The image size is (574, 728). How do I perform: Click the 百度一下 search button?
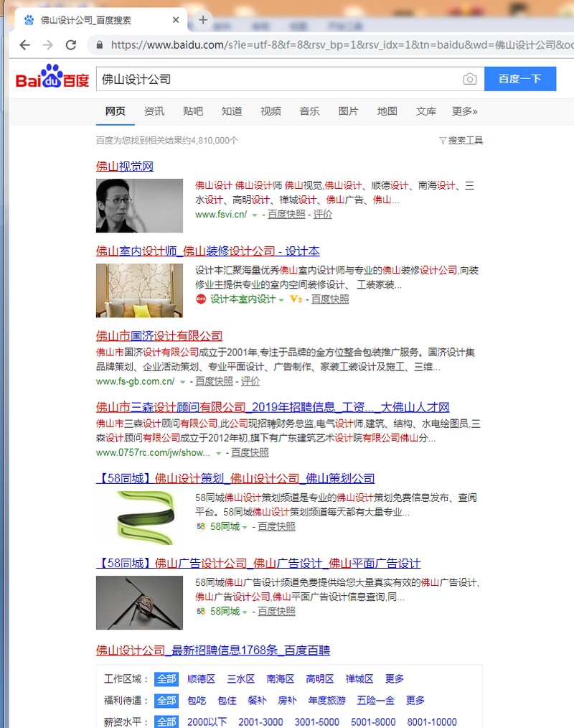pyautogui.click(x=520, y=79)
